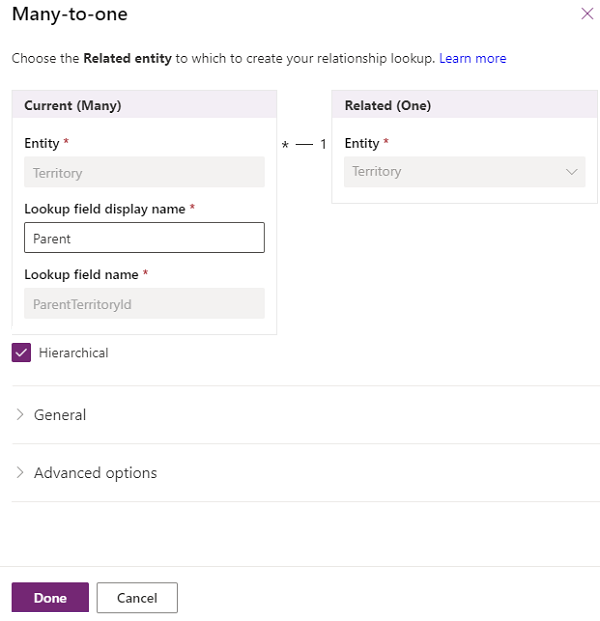Expand the General section chevron
The height and width of the screenshot is (621, 600).
[x=20, y=415]
